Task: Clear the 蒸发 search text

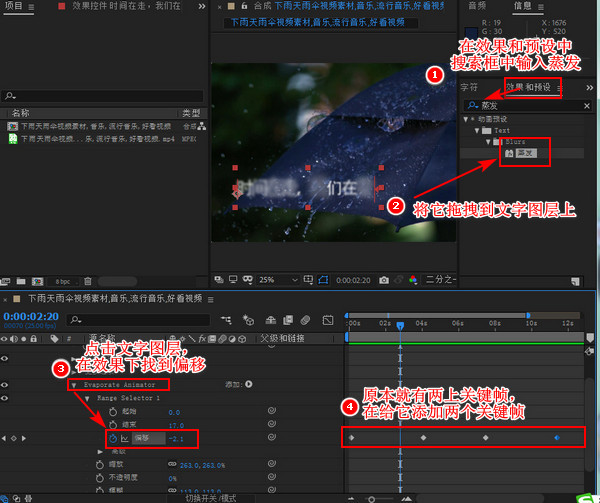Action: [587, 106]
